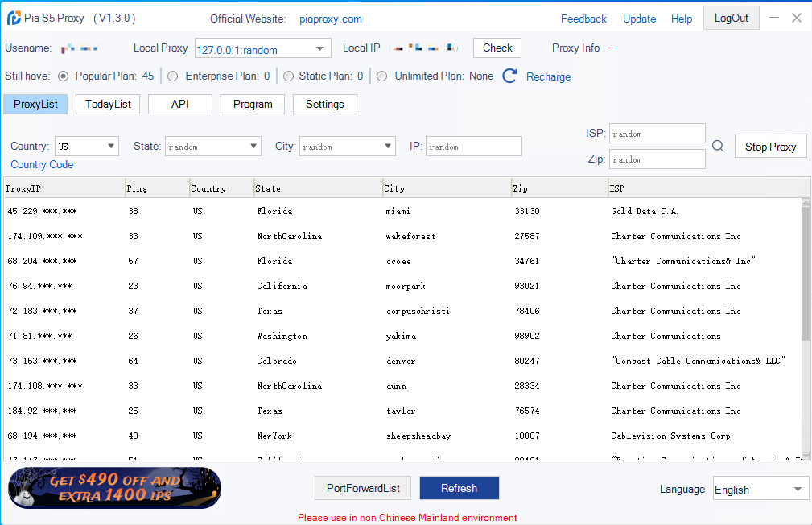Image resolution: width=812 pixels, height=525 pixels.
Task: Select proxy row 68.194.***.***
Action: [402, 436]
